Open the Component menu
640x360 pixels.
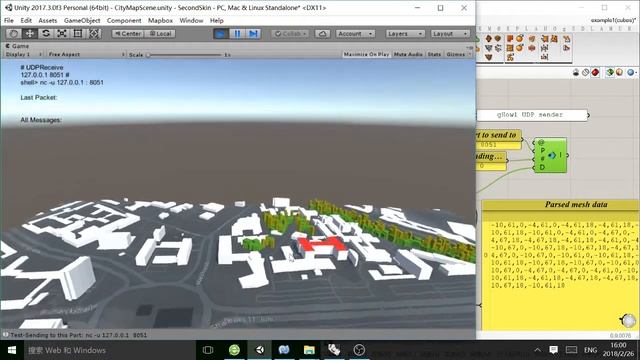point(124,20)
